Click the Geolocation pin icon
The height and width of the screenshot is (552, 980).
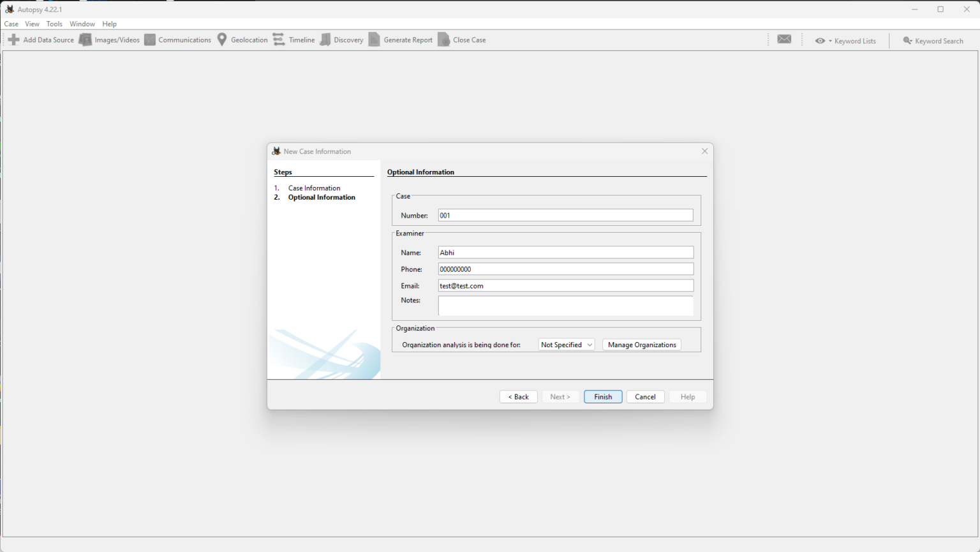(222, 40)
